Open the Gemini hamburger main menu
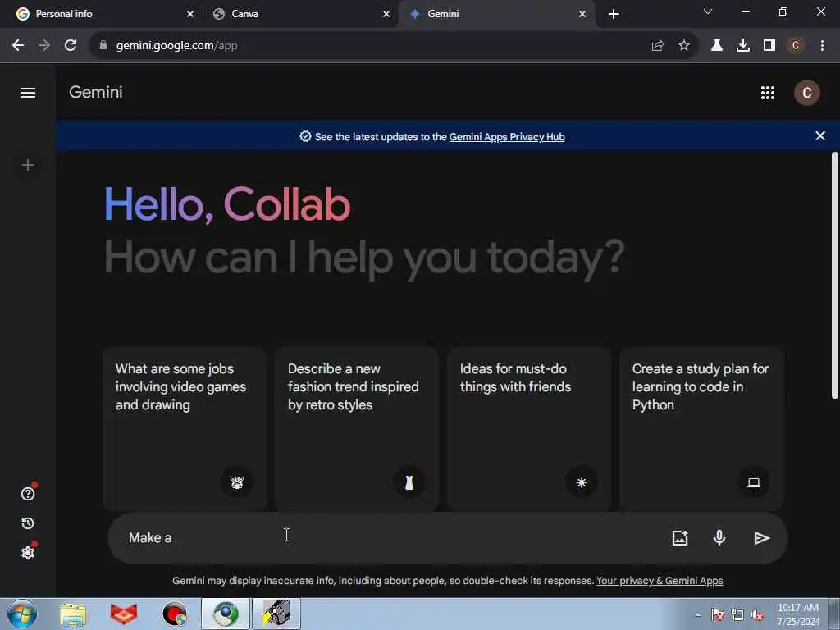 [28, 93]
